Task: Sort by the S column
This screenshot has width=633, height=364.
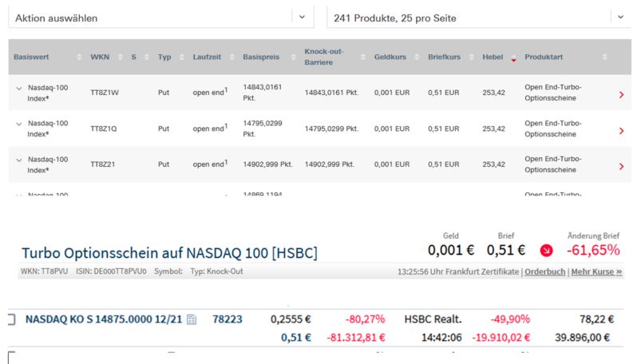Action: [147, 57]
